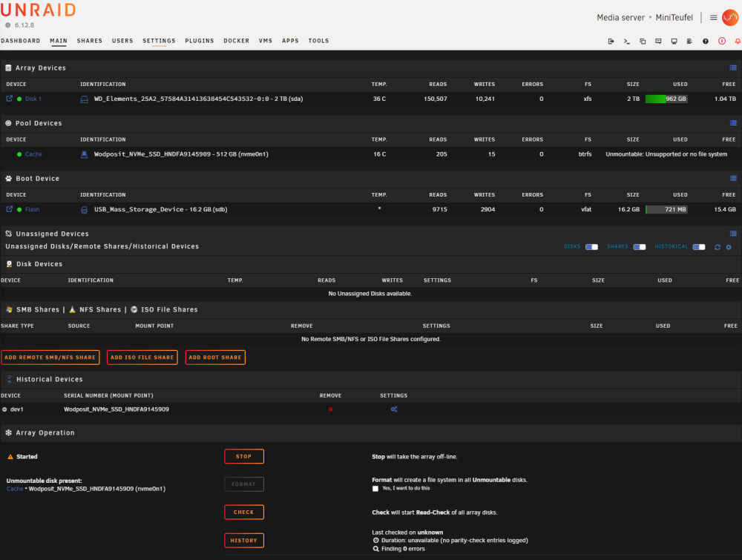Image resolution: width=742 pixels, height=560 pixels.
Task: Click Disk 1 used-space bar
Action: [x=666, y=99]
